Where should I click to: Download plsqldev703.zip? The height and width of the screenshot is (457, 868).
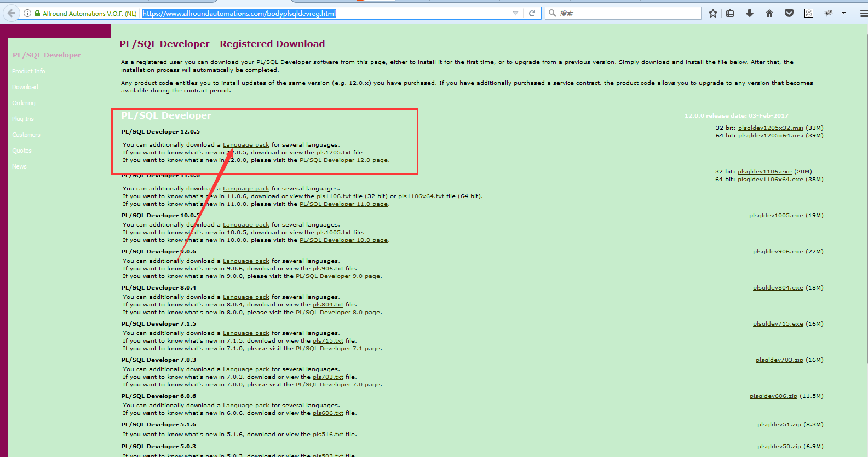coord(779,360)
